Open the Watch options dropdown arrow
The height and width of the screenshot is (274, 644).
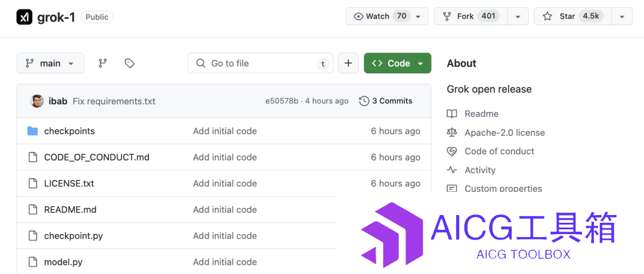[x=418, y=17]
